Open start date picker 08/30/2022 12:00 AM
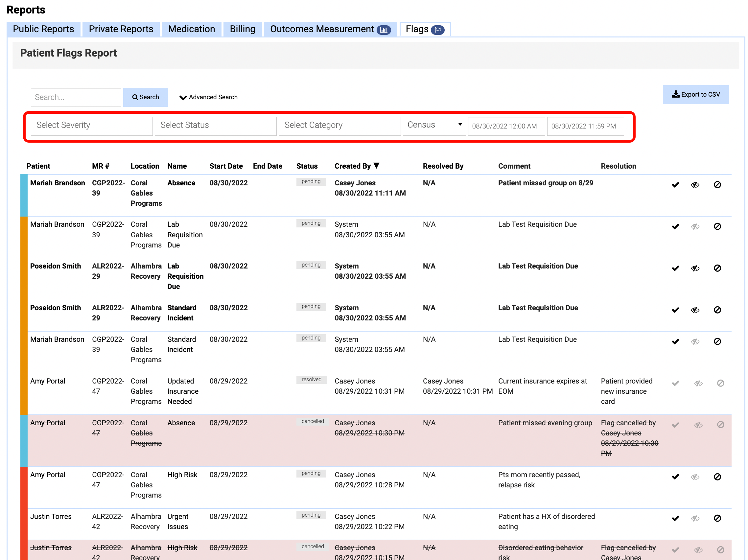The image size is (748, 560). [x=506, y=126]
